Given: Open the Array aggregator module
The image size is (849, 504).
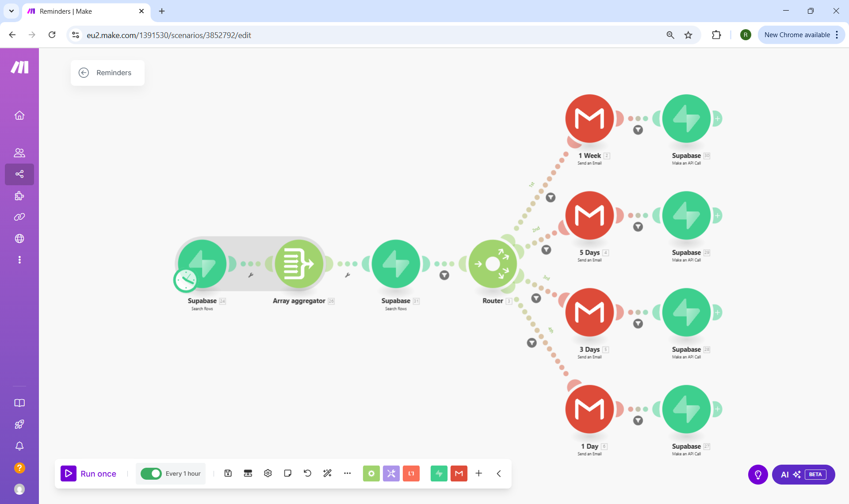Looking at the screenshot, I should [299, 264].
